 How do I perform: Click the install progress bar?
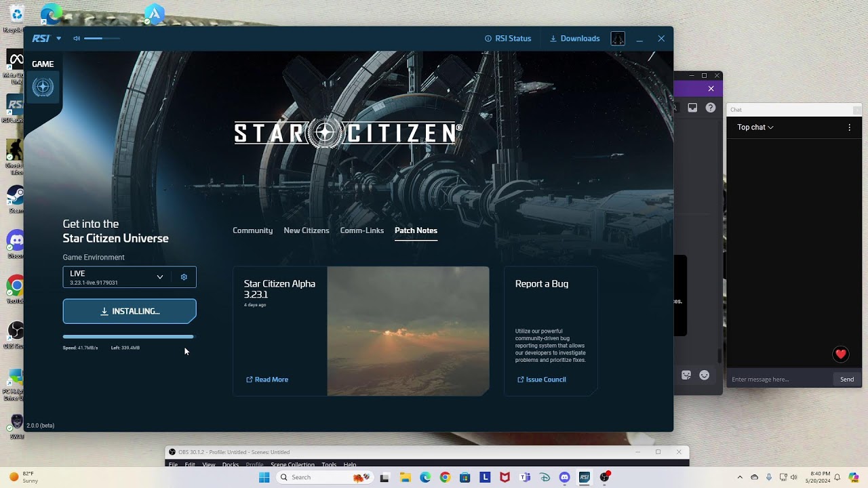pyautogui.click(x=128, y=336)
